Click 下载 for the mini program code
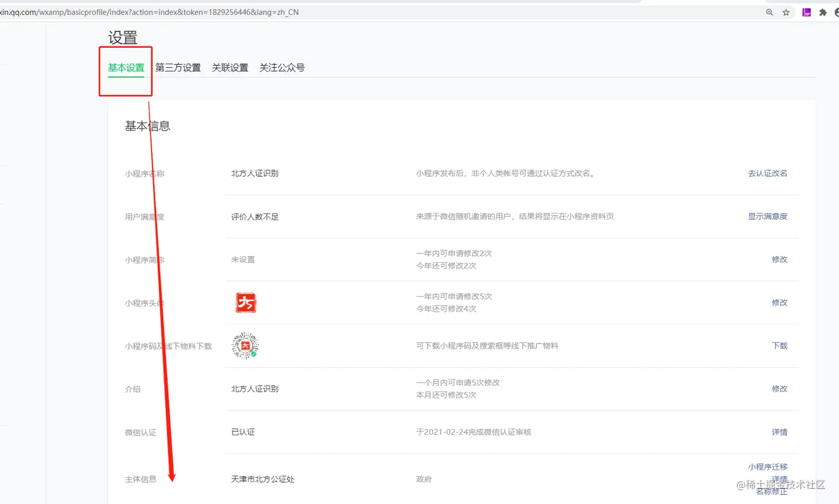 pyautogui.click(x=780, y=346)
